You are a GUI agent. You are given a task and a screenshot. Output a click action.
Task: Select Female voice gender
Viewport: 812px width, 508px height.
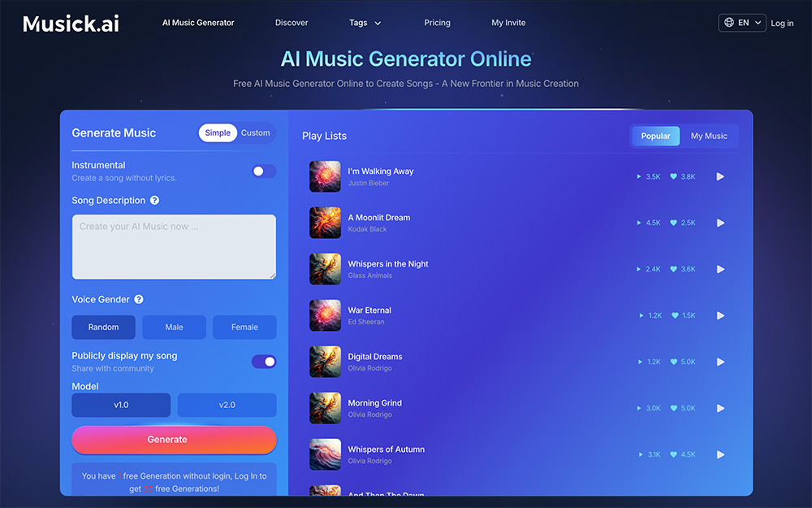[244, 327]
